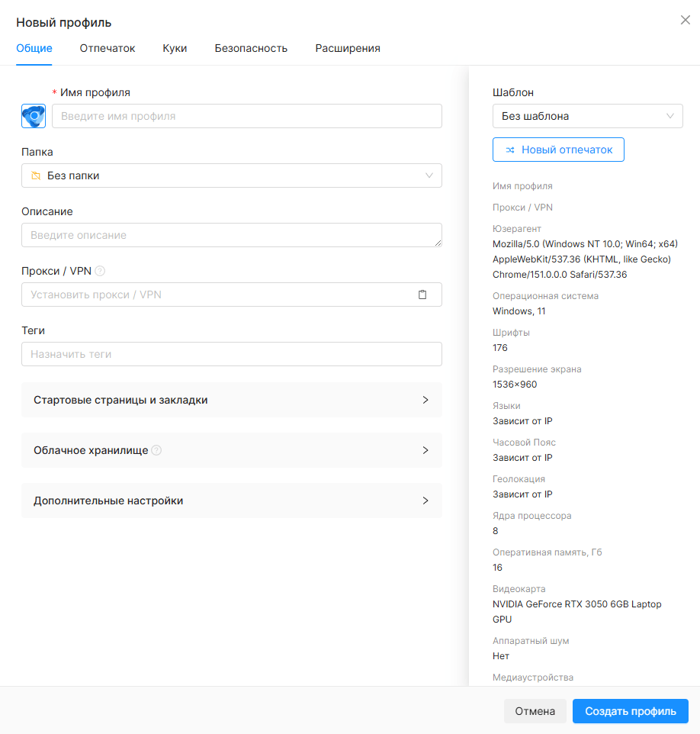
Task: Click the chevron arrow in the Шаблон dropdown
Action: [670, 116]
